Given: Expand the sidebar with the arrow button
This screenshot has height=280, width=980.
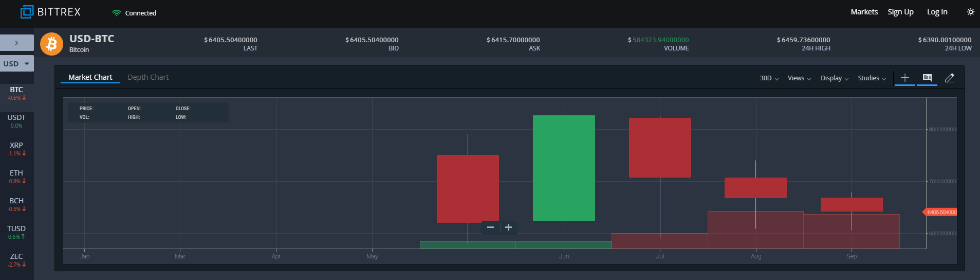Looking at the screenshot, I should click(x=17, y=43).
